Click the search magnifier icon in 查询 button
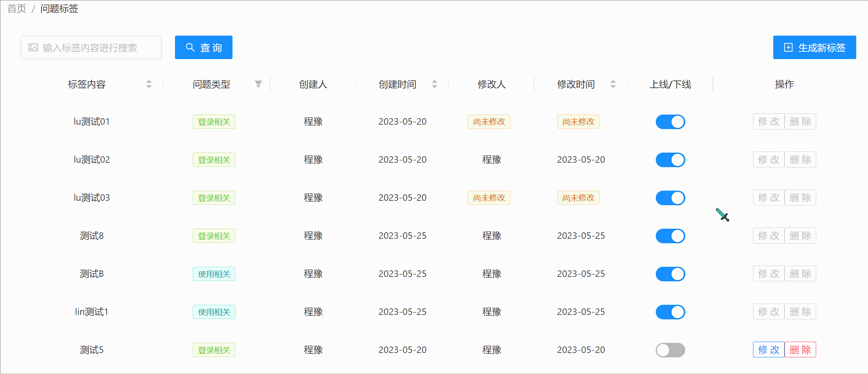The image size is (868, 374). pyautogui.click(x=190, y=47)
